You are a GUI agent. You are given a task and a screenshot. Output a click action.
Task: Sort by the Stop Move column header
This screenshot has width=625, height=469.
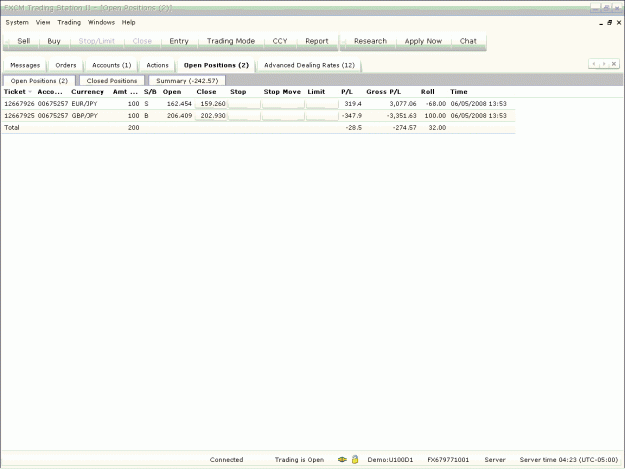282,92
